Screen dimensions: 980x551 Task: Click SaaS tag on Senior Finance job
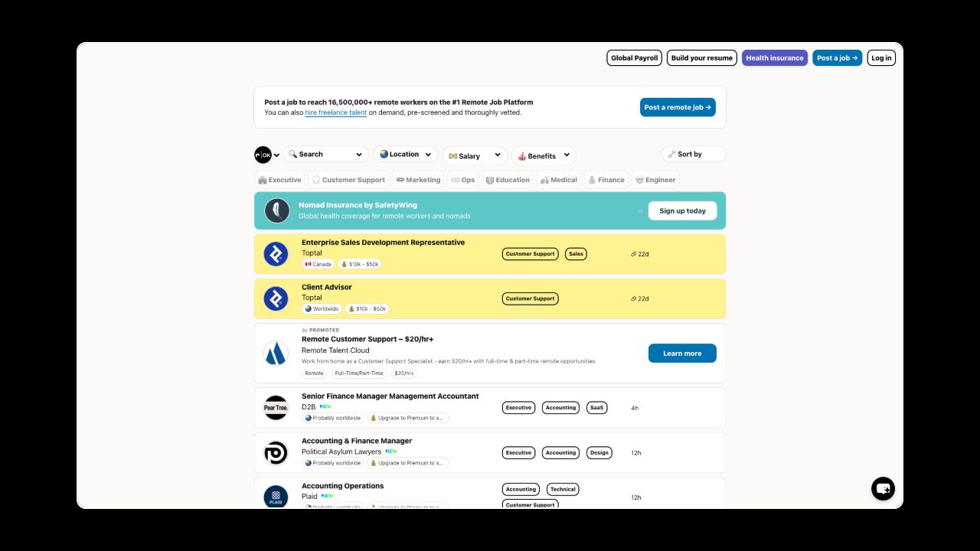pyautogui.click(x=597, y=408)
